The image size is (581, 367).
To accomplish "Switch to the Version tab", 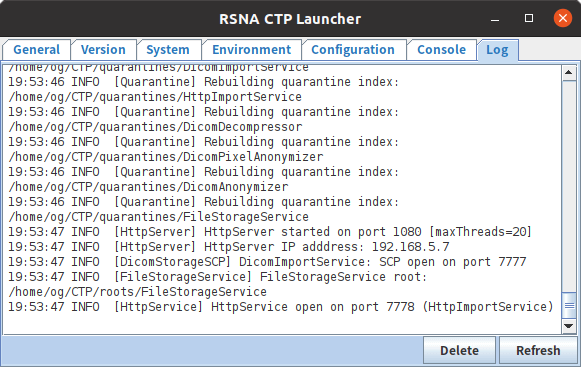I will (103, 50).
